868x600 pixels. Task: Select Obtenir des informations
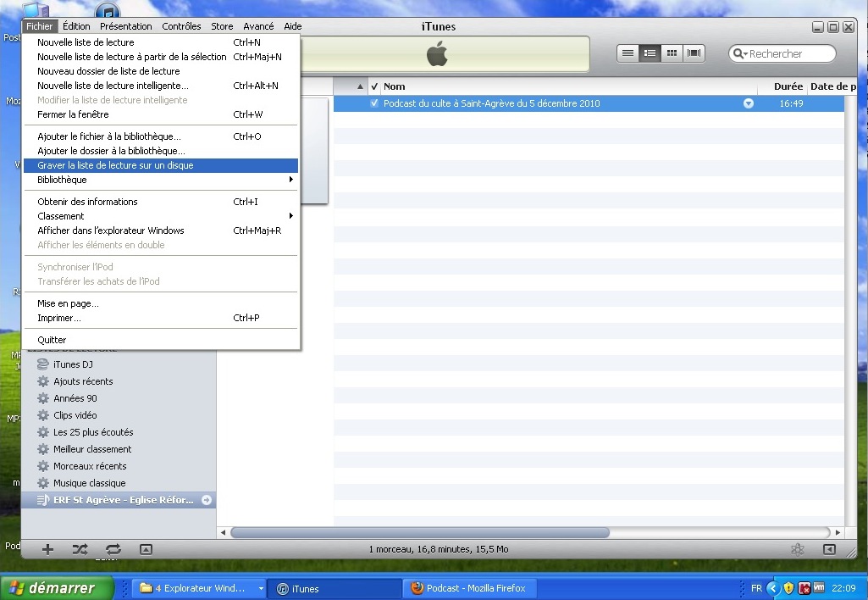(x=161, y=202)
